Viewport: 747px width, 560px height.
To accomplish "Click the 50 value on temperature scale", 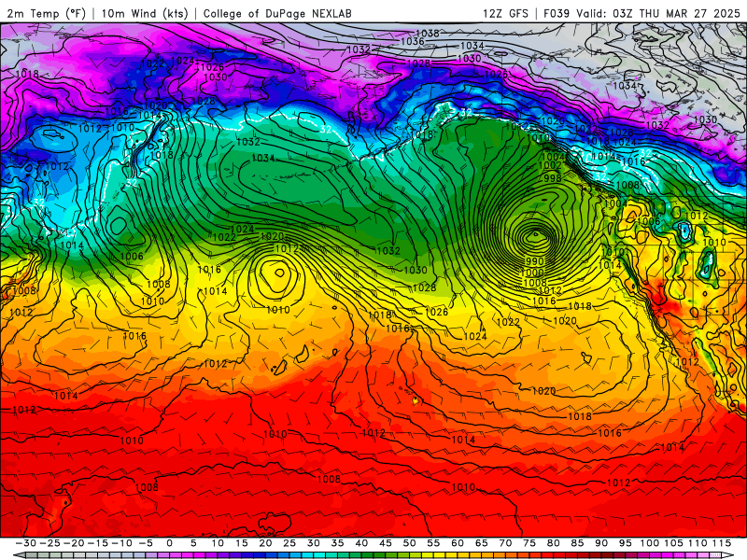I will click(409, 543).
